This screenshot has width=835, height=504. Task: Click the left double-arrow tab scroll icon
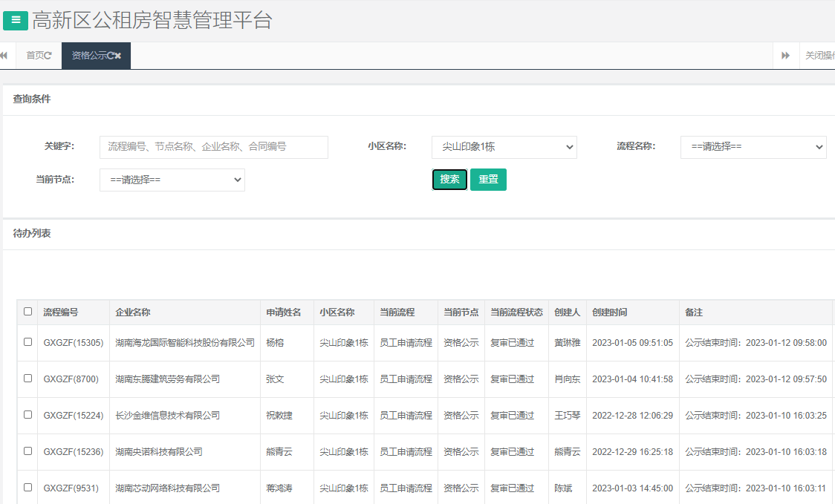point(4,54)
